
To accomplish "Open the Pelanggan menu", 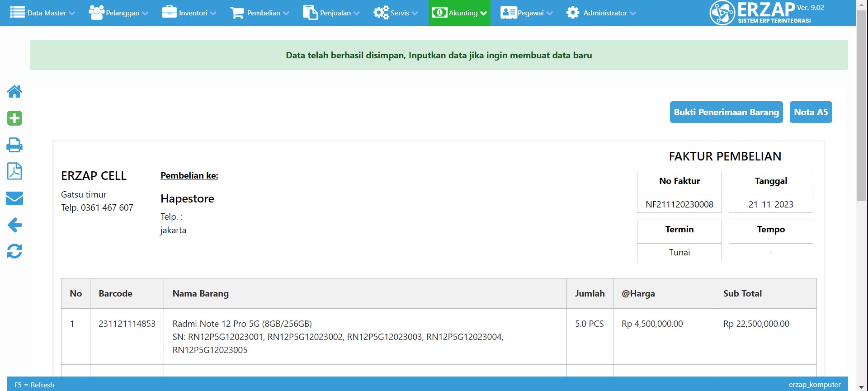I will coord(118,13).
